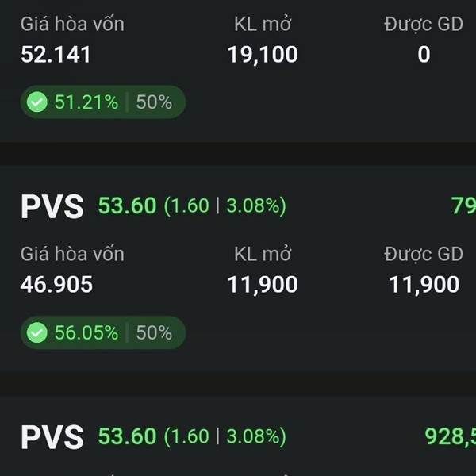Tap tradable quantity 0 under Được GD
This screenshot has width=476, height=476.
pos(424,55)
